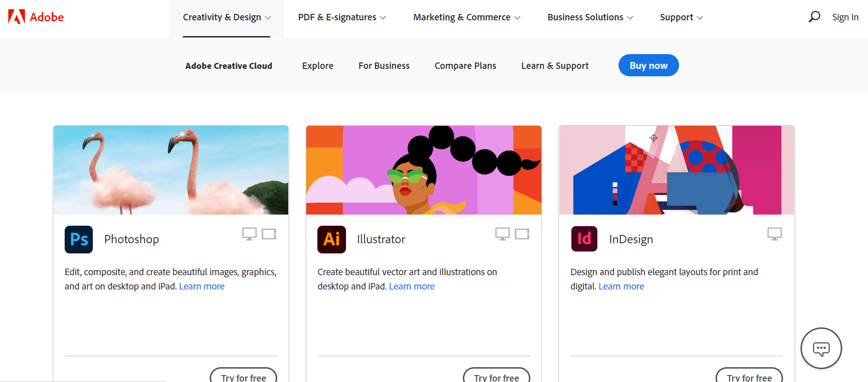Click the Photoshop product title
The height and width of the screenshot is (382, 868).
coord(132,239)
